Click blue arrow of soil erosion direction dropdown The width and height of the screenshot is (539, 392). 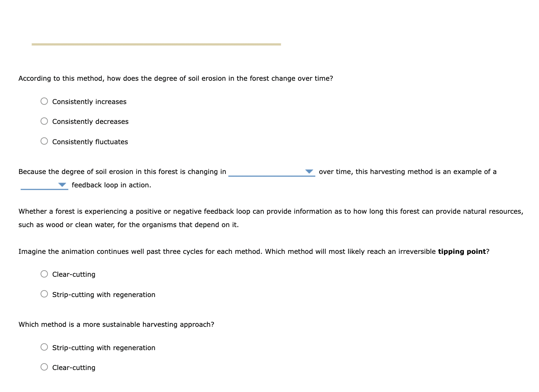[309, 171]
